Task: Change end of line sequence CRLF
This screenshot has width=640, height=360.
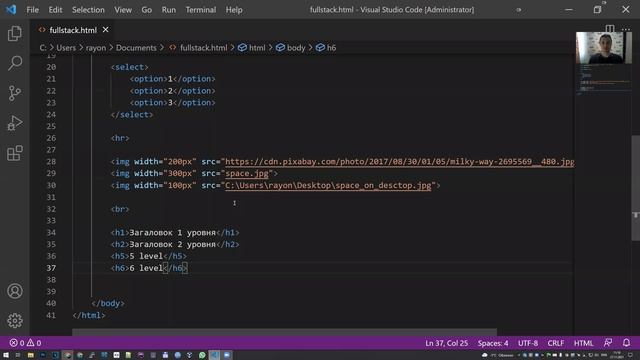Action: (x=556, y=343)
